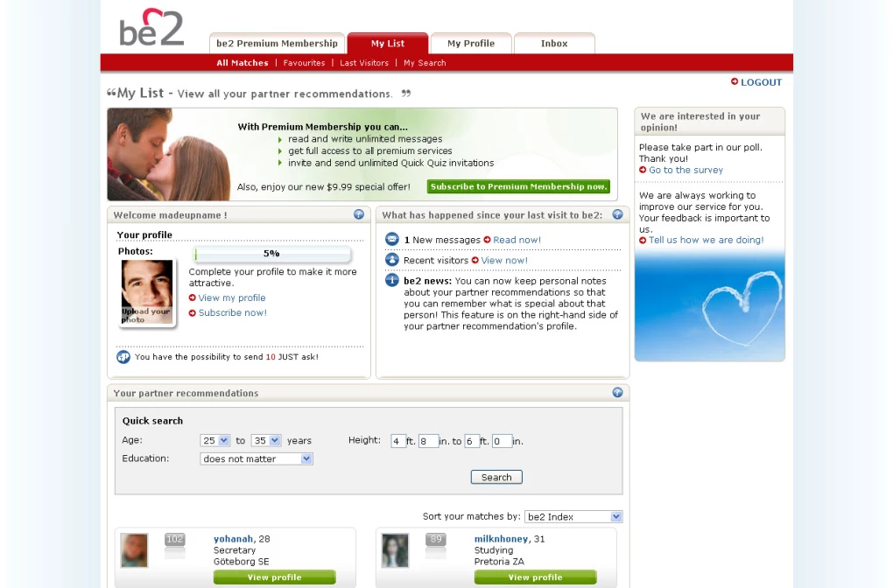893x588 pixels.
Task: Click the red '10' JUST ask count
Action: [x=271, y=357]
